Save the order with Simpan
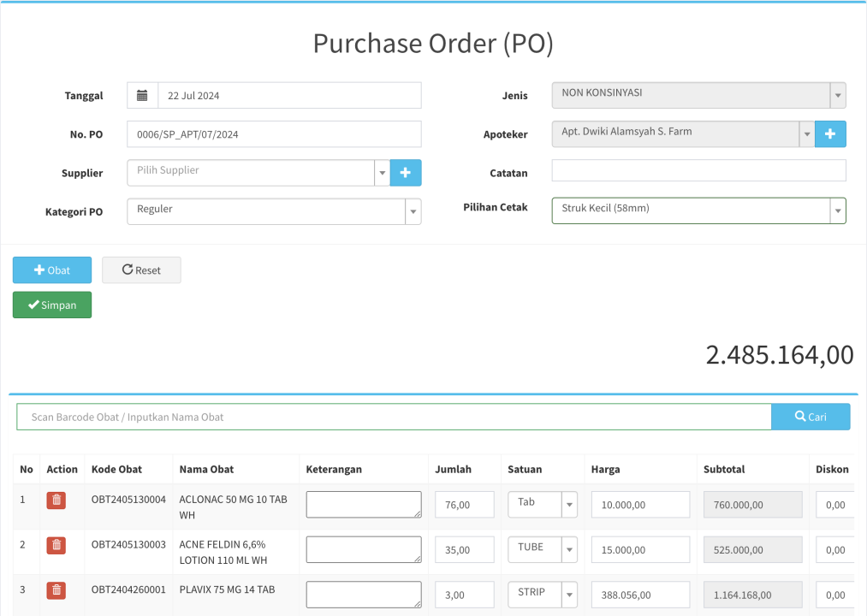The width and height of the screenshot is (867, 616). [x=52, y=305]
